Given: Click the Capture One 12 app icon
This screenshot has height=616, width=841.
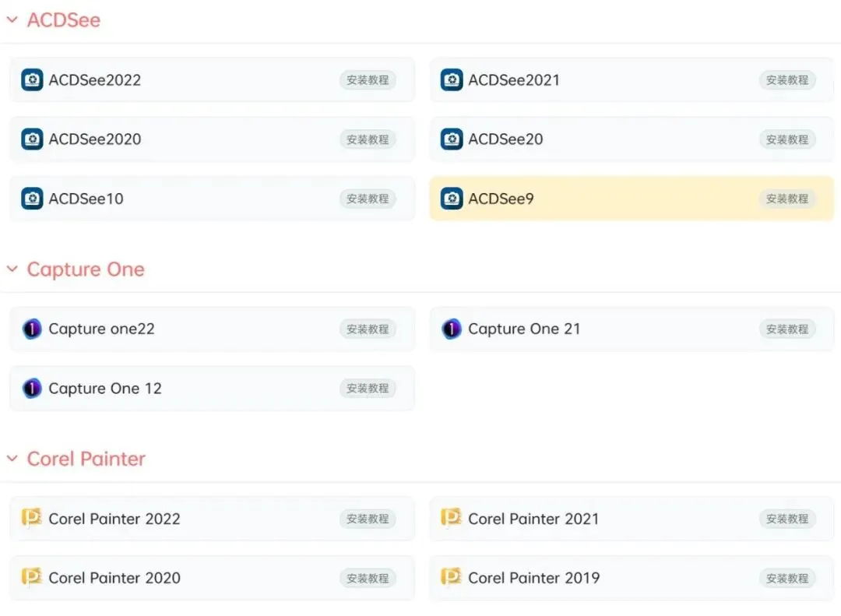Looking at the screenshot, I should 32,388.
